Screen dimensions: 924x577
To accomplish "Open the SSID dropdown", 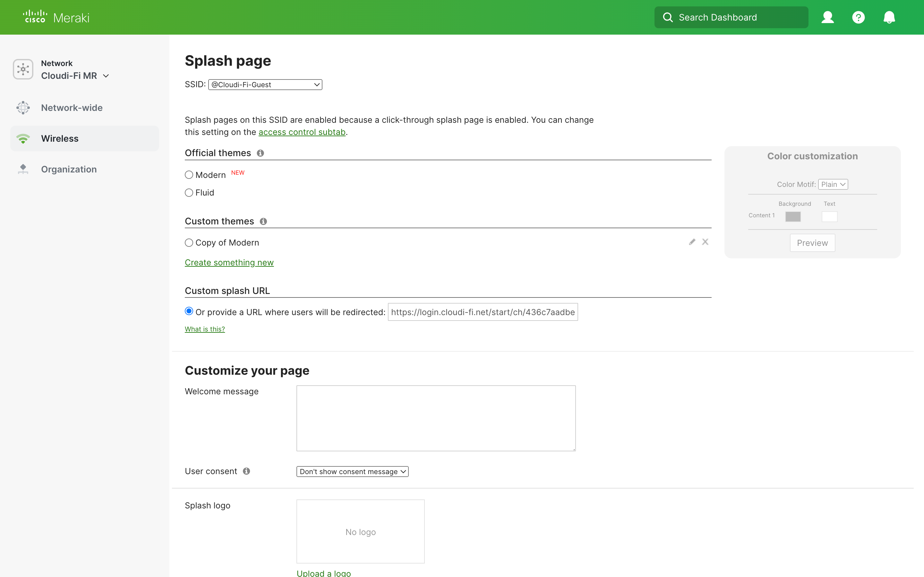I will [265, 85].
